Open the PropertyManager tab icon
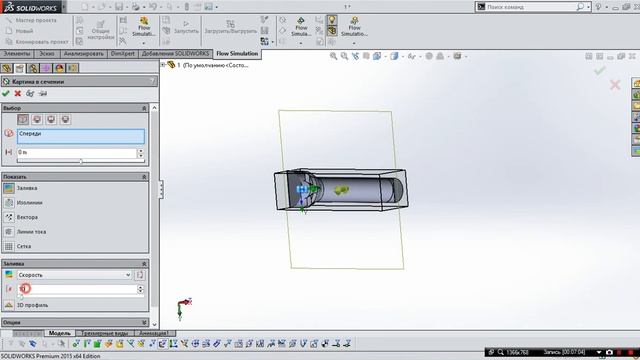640x360 pixels. (x=20, y=68)
